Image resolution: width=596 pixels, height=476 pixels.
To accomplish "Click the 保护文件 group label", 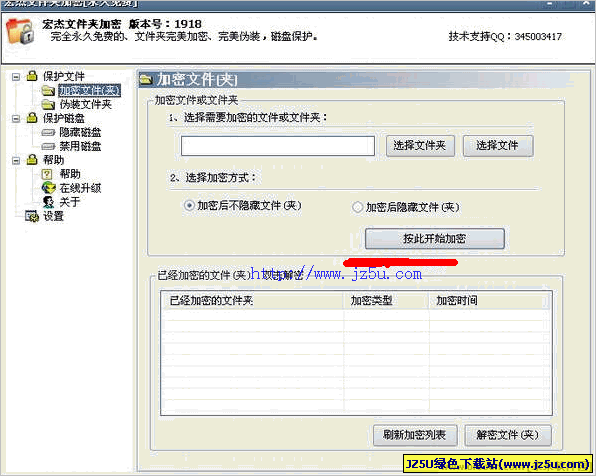I will (x=63, y=76).
